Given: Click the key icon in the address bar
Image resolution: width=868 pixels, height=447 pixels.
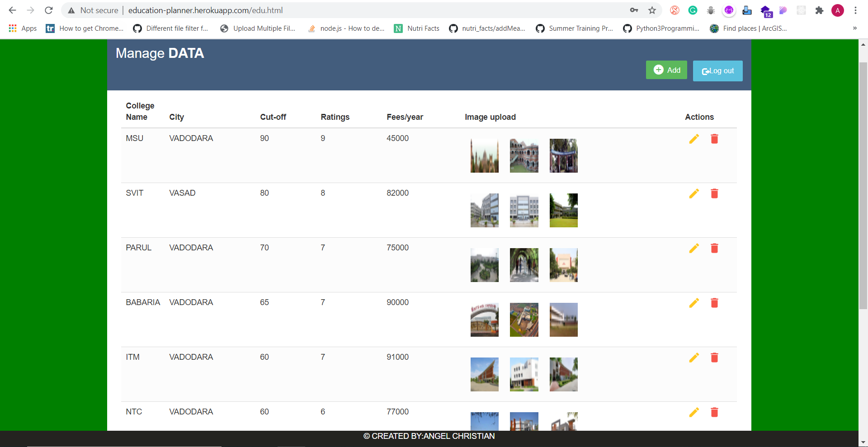Looking at the screenshot, I should pyautogui.click(x=634, y=10).
